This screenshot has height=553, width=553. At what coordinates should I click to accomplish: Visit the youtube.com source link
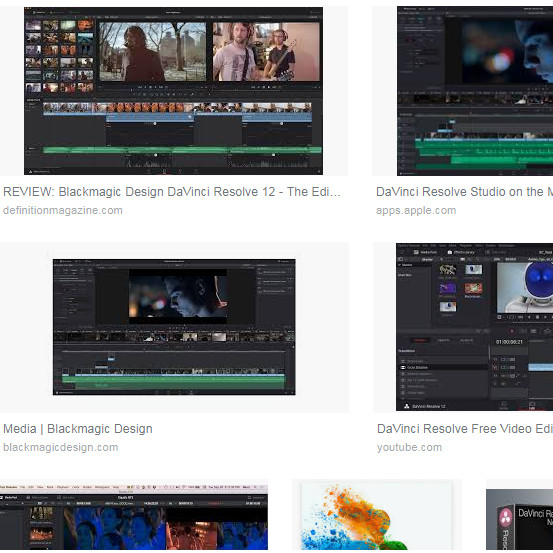(x=409, y=448)
